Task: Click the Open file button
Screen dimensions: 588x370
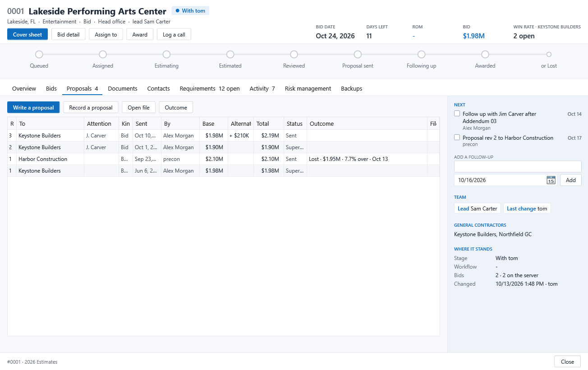Action: 139,108
